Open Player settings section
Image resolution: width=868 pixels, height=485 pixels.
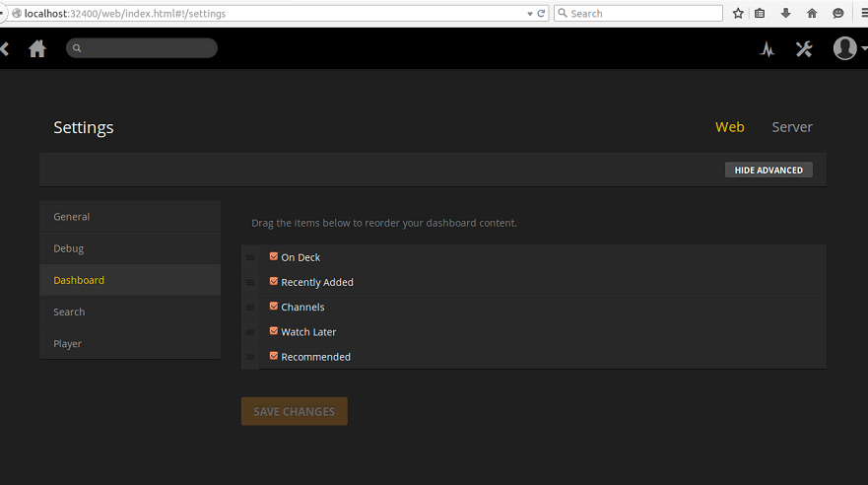[x=130, y=344]
